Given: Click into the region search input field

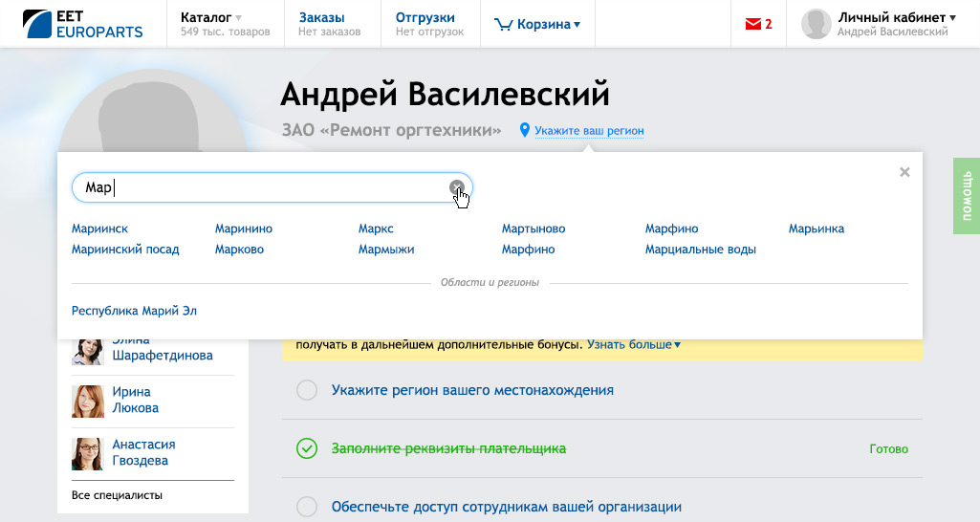Looking at the screenshot, I should [258, 188].
